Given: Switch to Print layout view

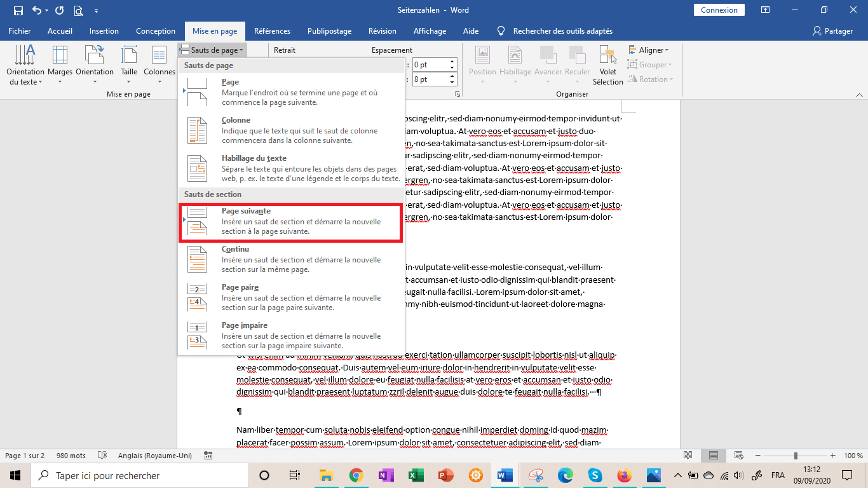Looking at the screenshot, I should [714, 456].
